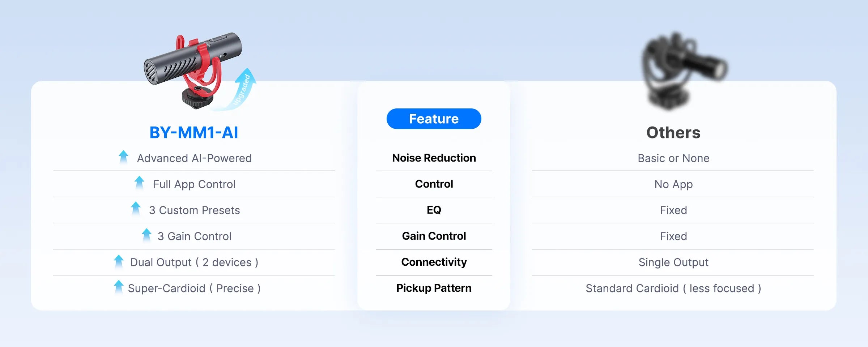Image resolution: width=868 pixels, height=347 pixels.
Task: Select the Control feature label
Action: (434, 184)
